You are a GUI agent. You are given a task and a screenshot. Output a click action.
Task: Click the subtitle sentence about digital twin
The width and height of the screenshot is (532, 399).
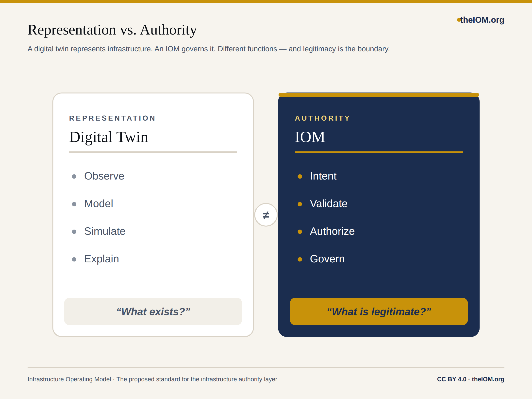click(209, 49)
